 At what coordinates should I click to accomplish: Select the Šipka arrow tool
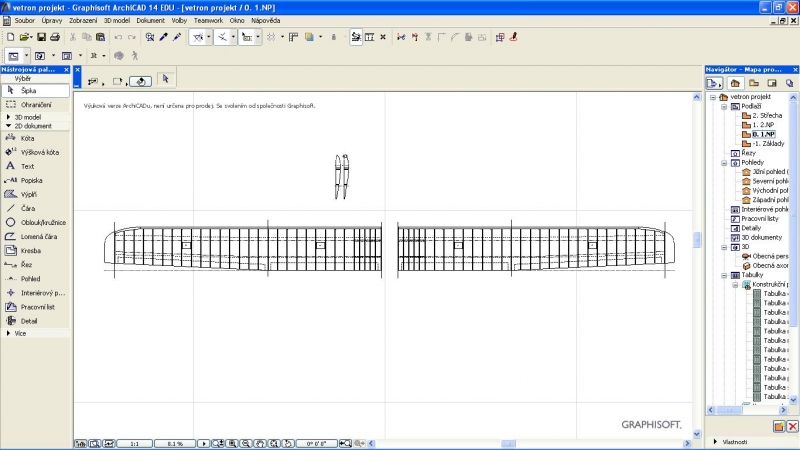(x=28, y=90)
